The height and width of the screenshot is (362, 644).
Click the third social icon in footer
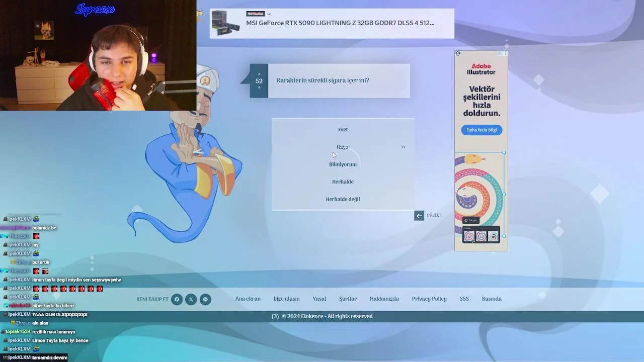(205, 299)
